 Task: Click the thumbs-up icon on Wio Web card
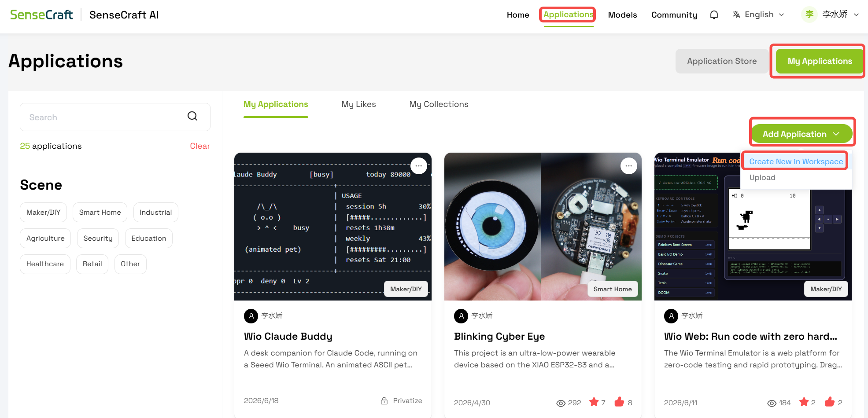(x=830, y=402)
